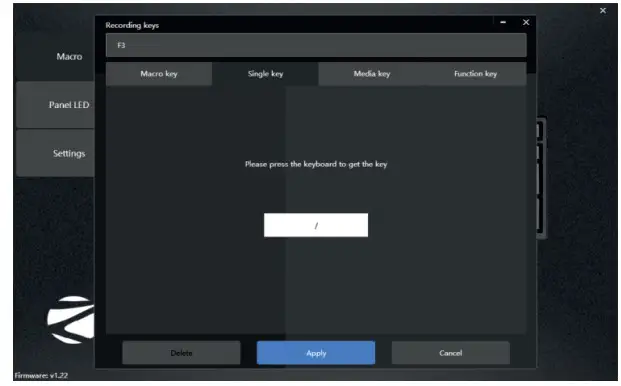This screenshot has height=386, width=621.
Task: Select the Single key tab
Action: [265, 74]
